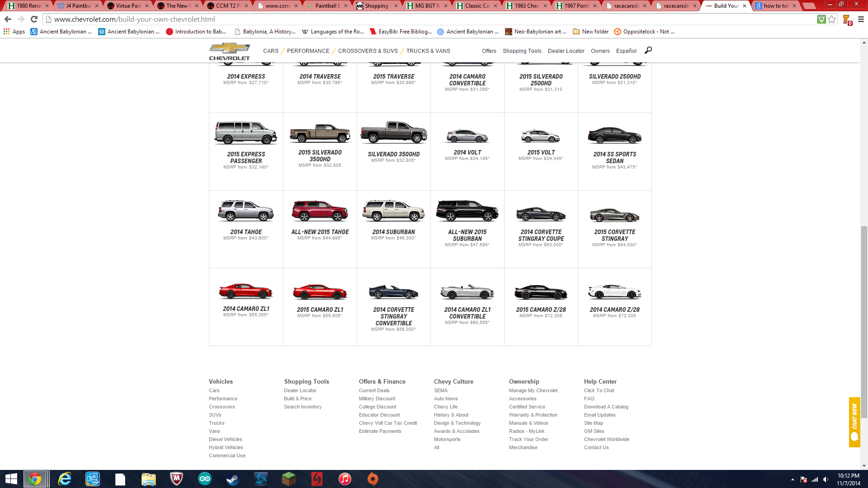The width and height of the screenshot is (868, 488).
Task: Select the All-New 2015 Tahoe image
Action: click(320, 211)
